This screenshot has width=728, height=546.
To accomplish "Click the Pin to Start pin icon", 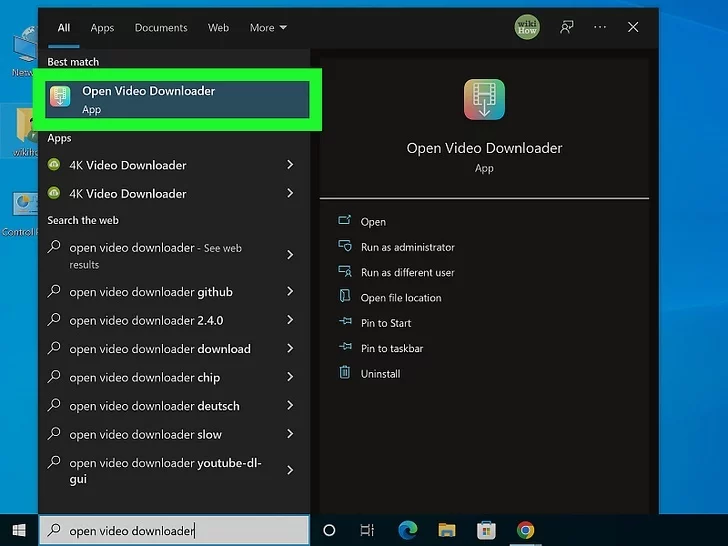I will coord(345,321).
